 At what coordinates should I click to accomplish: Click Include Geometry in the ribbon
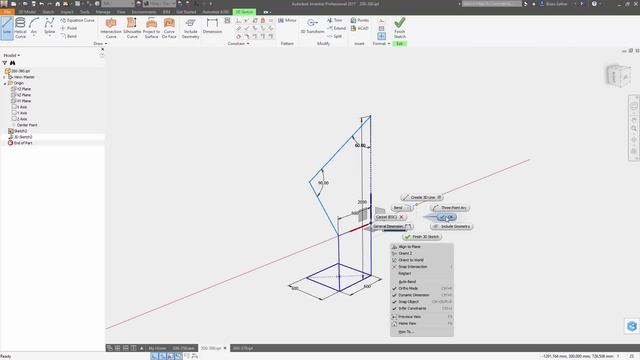click(190, 28)
